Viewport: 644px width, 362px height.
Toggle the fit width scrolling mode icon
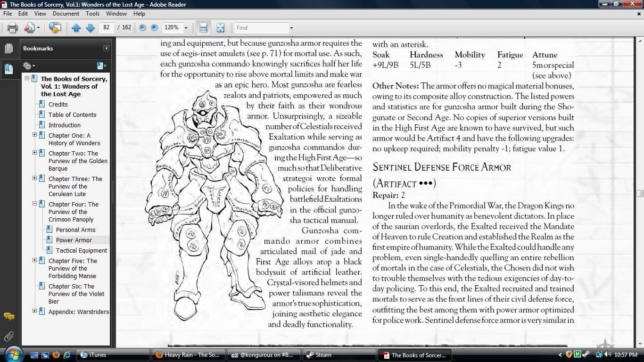pos(203,28)
